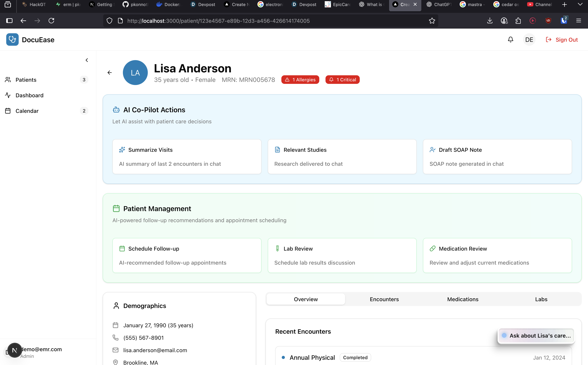Click the notification bell icon

510,39
